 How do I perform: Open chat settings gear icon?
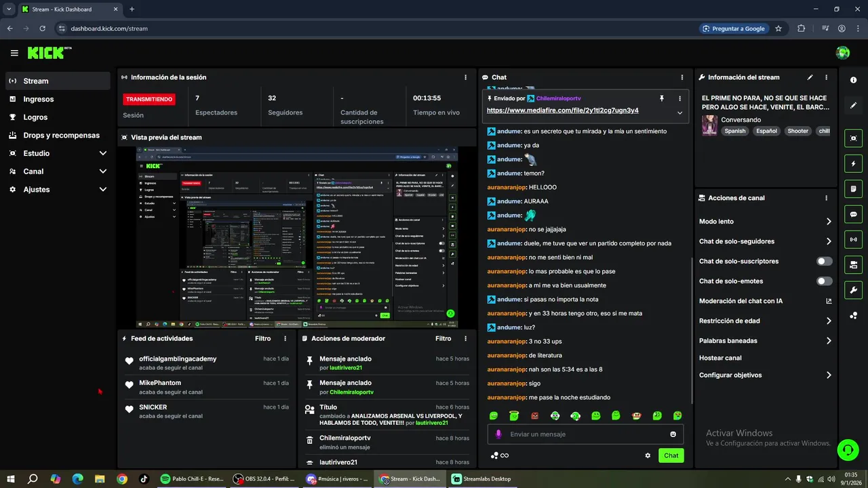(x=648, y=455)
